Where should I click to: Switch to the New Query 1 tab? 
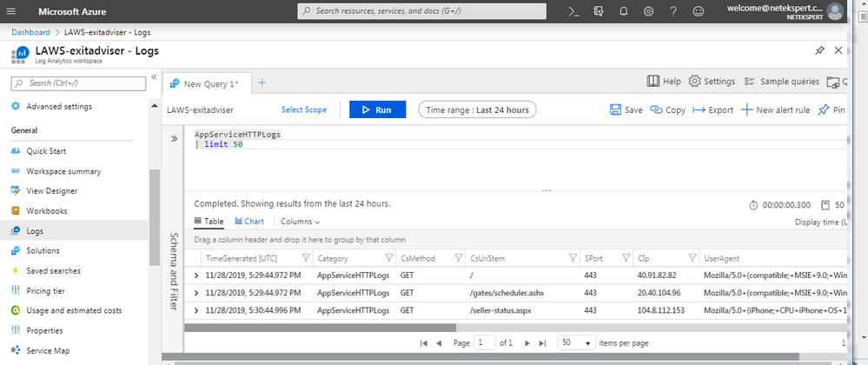click(207, 83)
